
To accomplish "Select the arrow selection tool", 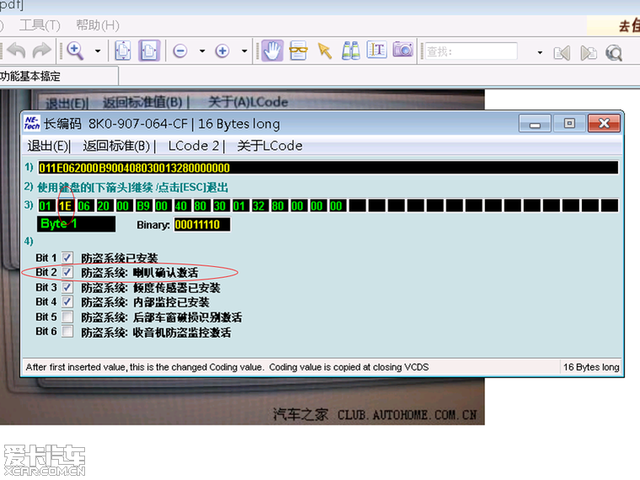I will pos(324,50).
